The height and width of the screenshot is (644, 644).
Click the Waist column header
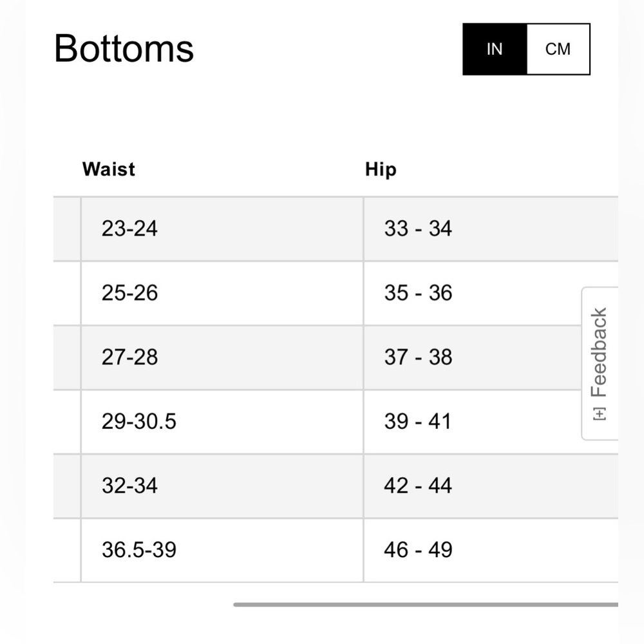click(x=109, y=169)
